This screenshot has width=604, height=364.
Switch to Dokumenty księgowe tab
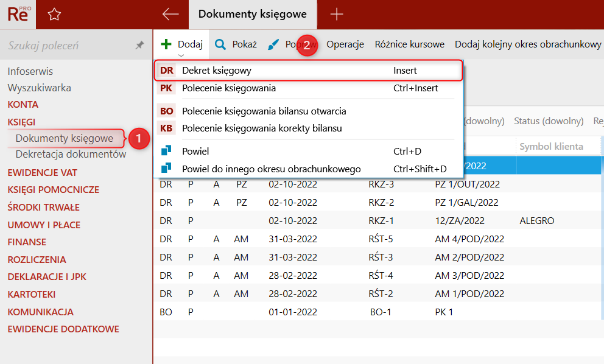click(x=252, y=15)
